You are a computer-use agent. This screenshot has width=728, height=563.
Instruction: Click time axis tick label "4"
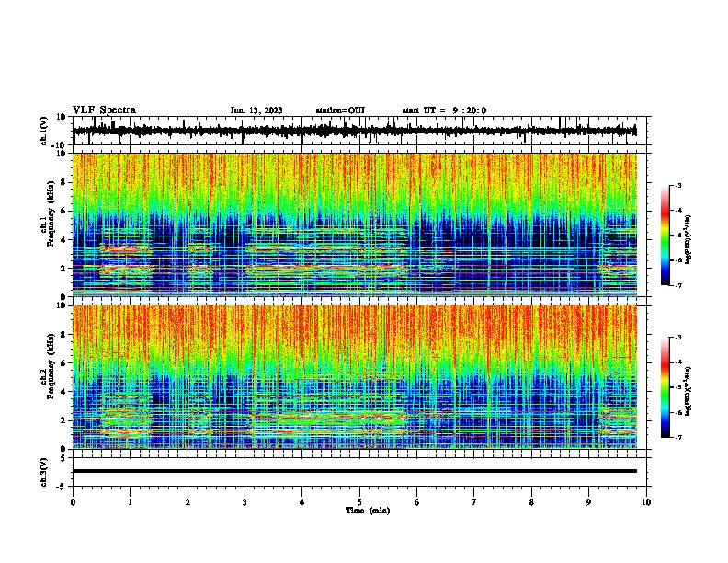pos(302,502)
